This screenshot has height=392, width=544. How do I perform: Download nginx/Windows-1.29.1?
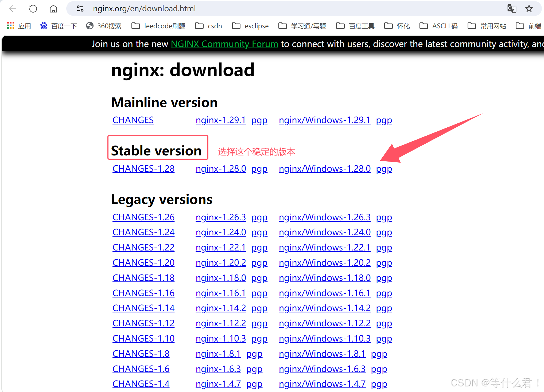coord(325,120)
